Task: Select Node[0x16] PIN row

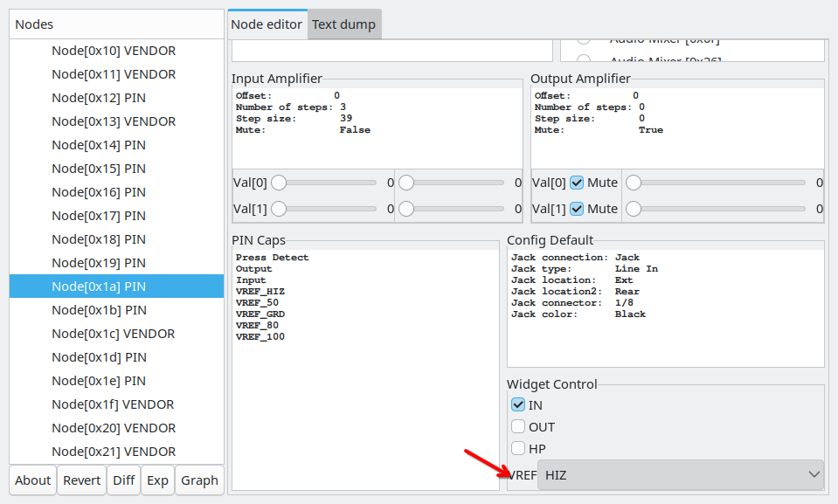Action: [116, 192]
